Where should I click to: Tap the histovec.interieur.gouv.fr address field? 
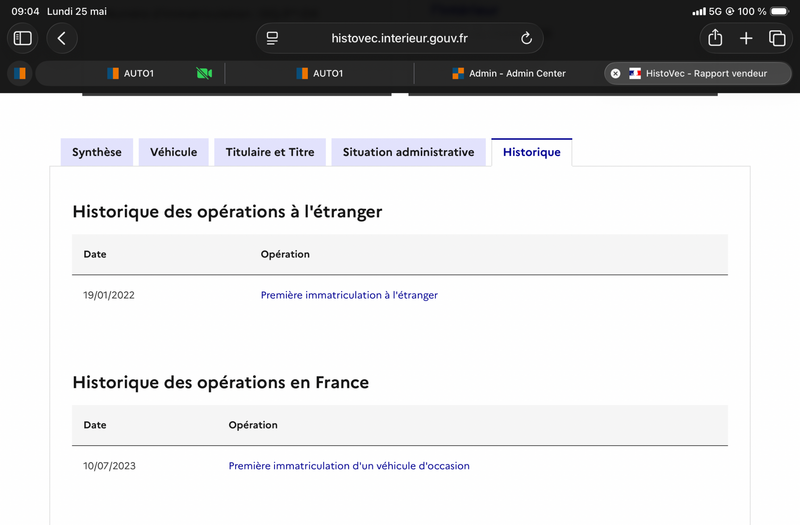coord(399,38)
